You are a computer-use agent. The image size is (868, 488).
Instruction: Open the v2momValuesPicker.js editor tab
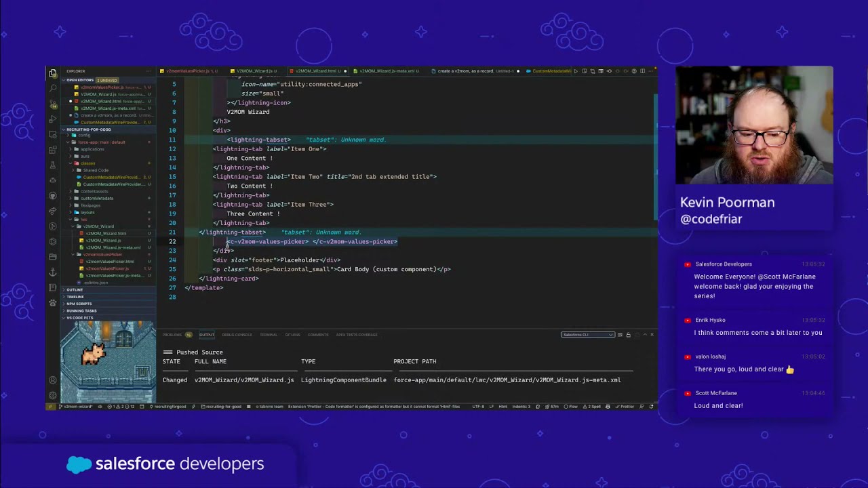[x=191, y=71]
